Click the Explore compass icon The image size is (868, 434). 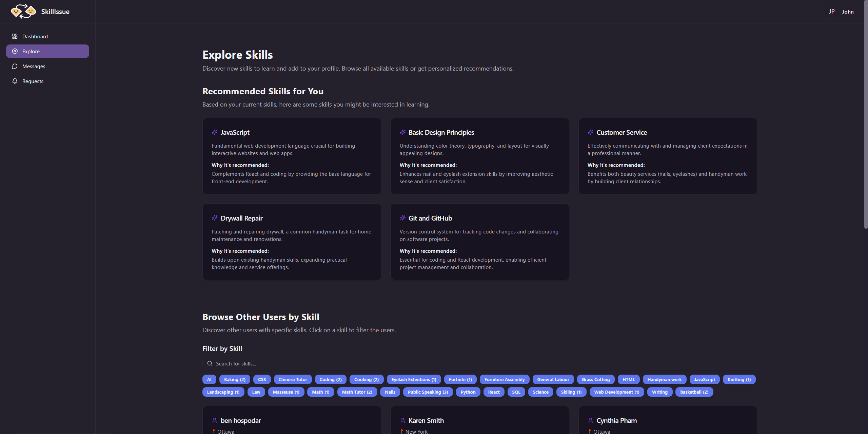coord(15,51)
